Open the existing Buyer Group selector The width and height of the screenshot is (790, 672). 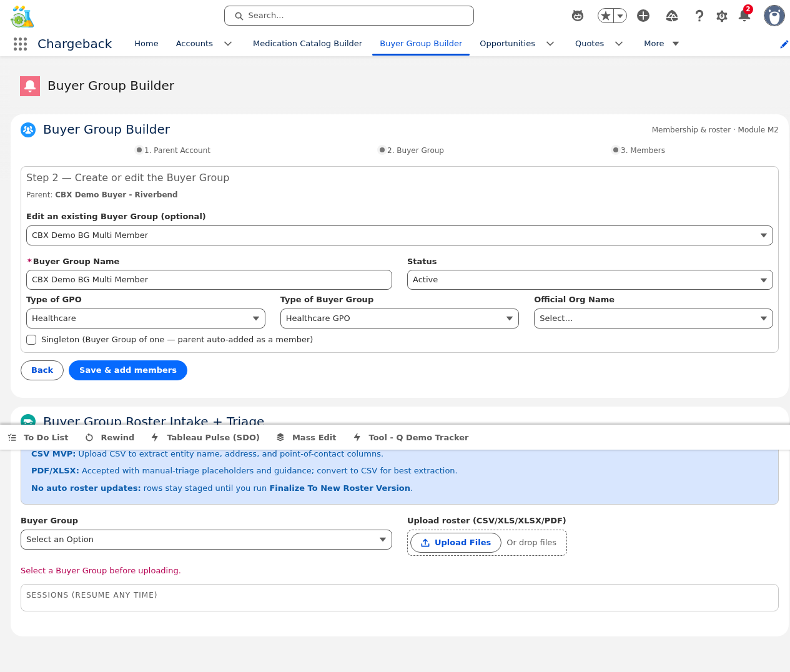tap(400, 235)
